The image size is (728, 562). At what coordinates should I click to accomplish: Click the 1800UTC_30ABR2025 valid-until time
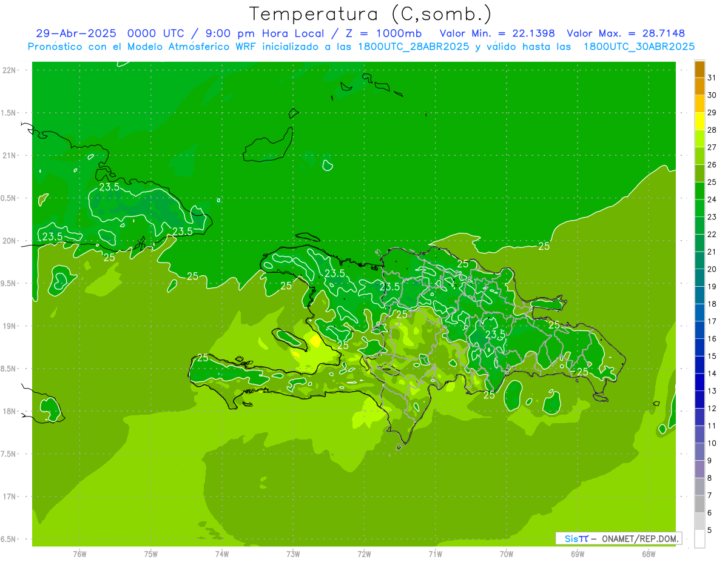pyautogui.click(x=639, y=47)
